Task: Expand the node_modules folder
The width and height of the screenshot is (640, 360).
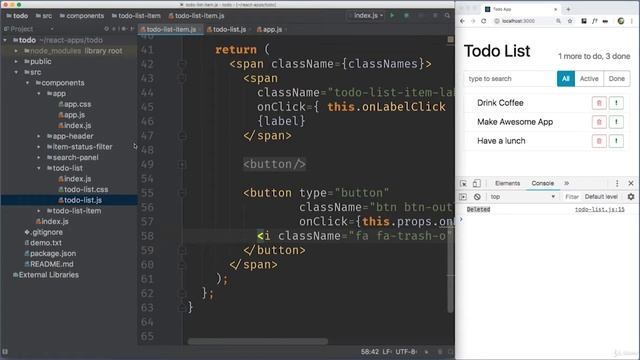Action: click(x=16, y=51)
